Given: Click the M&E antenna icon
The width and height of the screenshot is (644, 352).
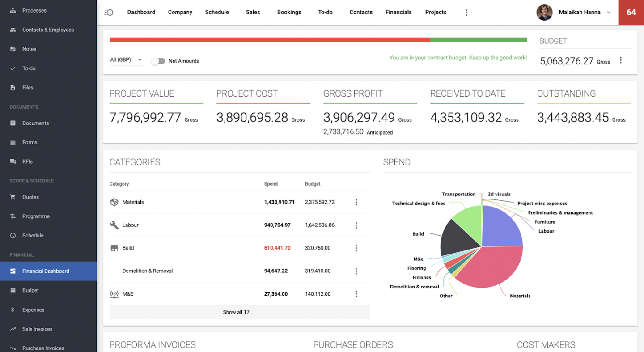Looking at the screenshot, I should 114,294.
